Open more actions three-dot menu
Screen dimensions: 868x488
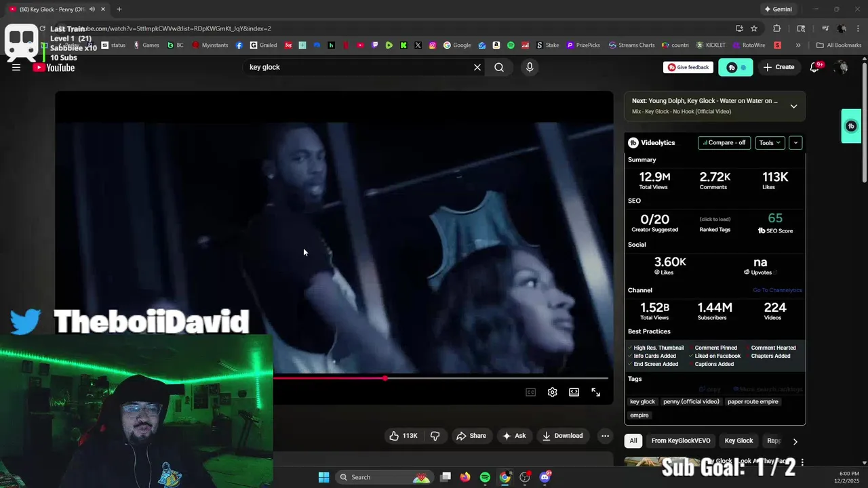606,436
